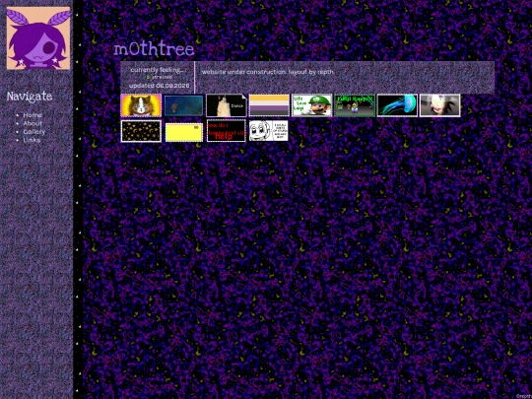Click the m0thtree site title
The height and width of the screenshot is (399, 532).
154,49
